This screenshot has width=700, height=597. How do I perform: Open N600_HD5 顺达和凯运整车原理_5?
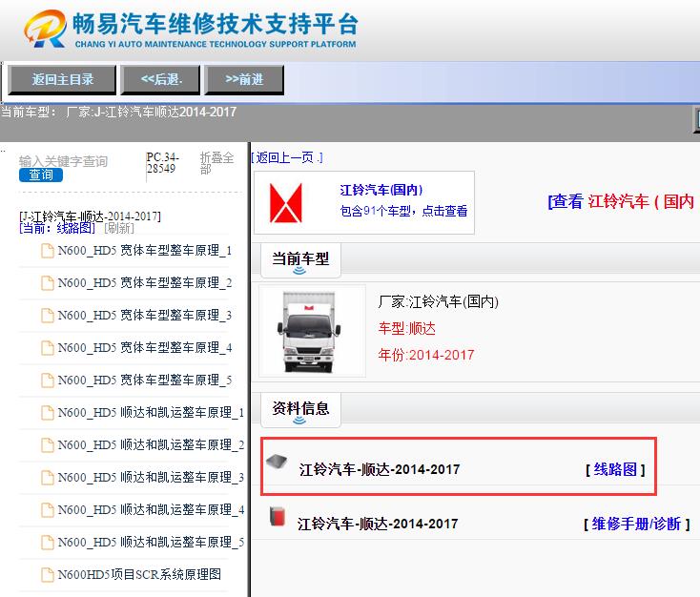(x=151, y=542)
